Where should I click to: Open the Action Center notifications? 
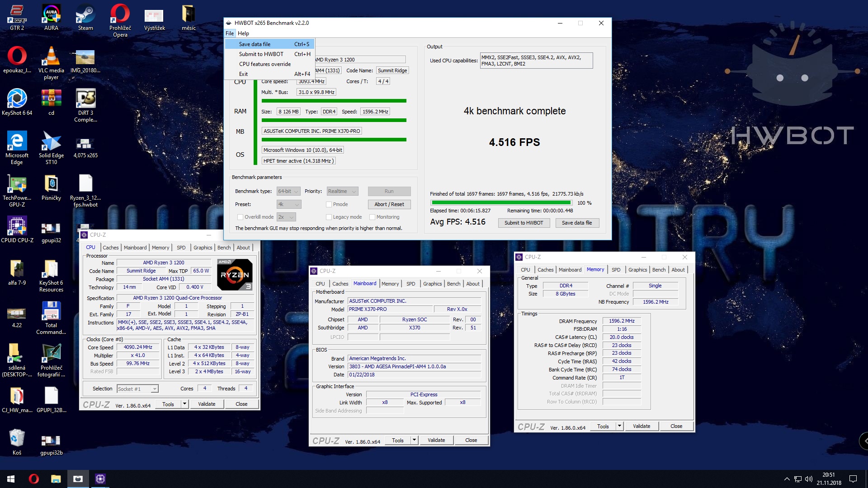click(x=853, y=479)
